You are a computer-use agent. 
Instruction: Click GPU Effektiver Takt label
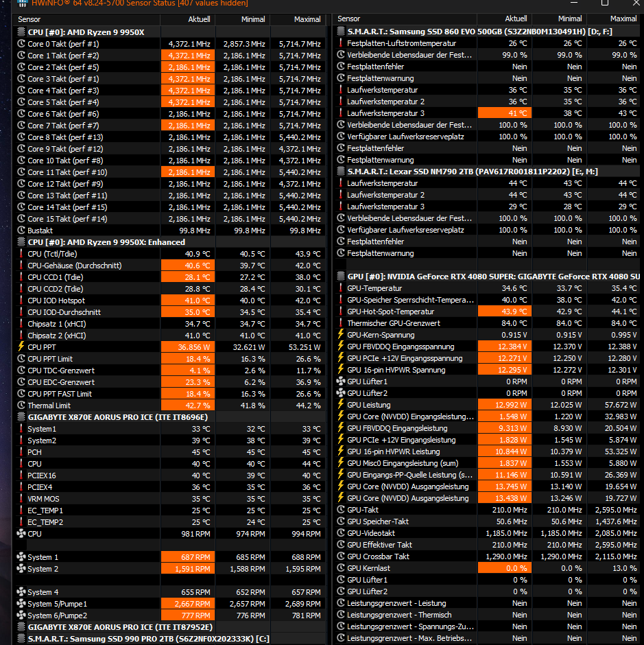tap(379, 545)
